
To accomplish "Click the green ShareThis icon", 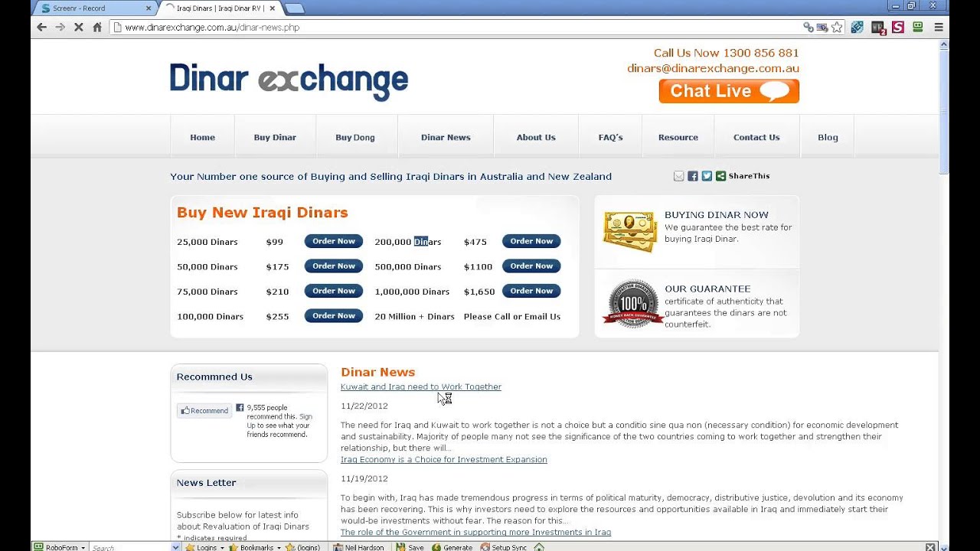I will coord(720,176).
